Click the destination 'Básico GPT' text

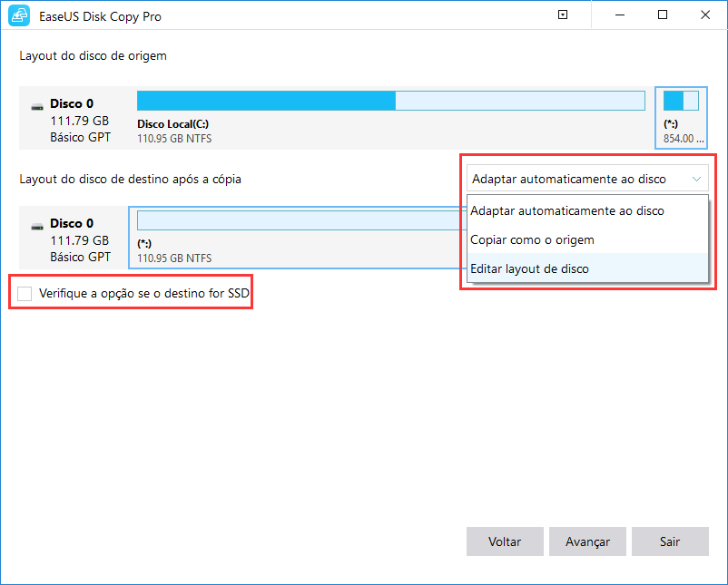pyautogui.click(x=80, y=257)
